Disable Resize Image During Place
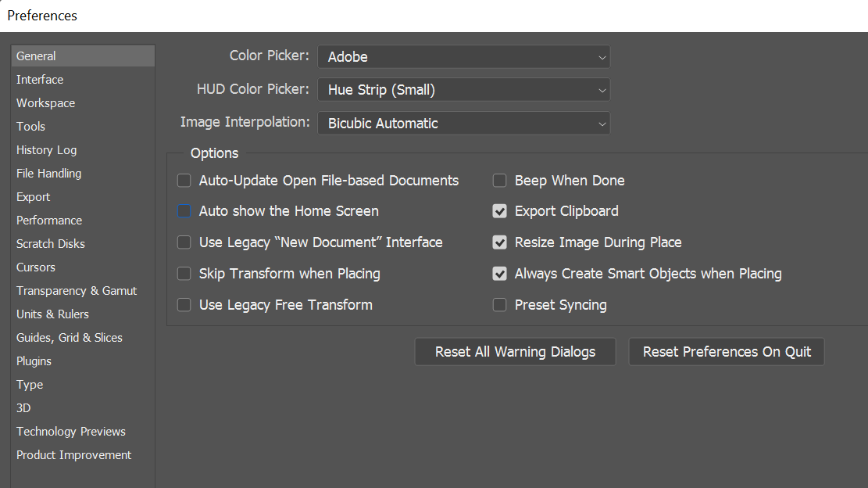 coord(499,242)
